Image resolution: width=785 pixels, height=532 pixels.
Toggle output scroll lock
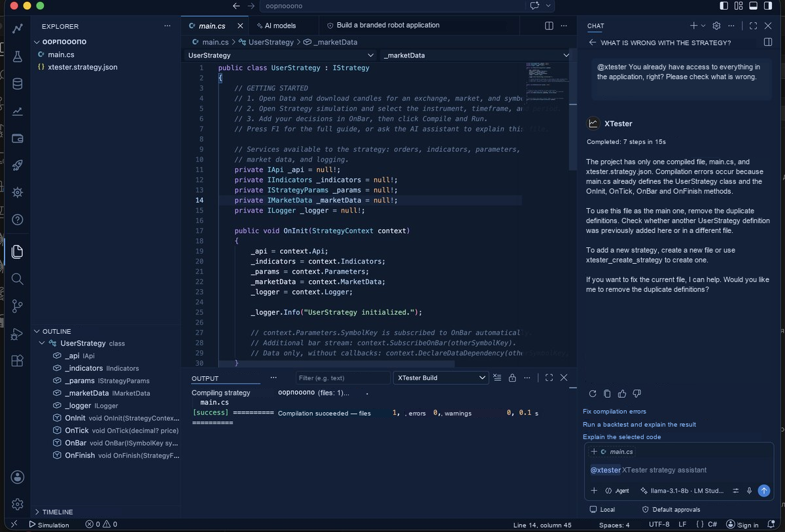pos(512,378)
